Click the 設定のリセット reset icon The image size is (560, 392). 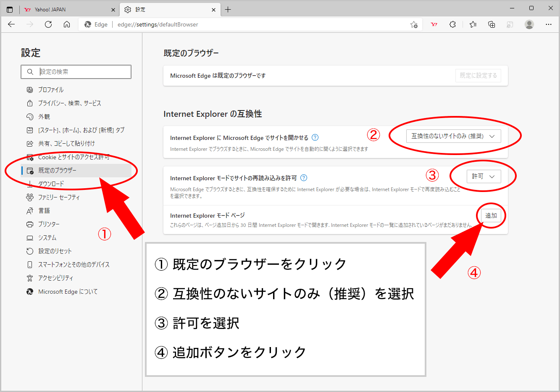(30, 251)
